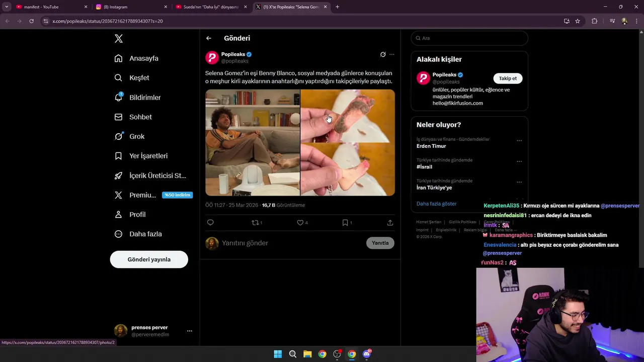The image size is (644, 362).
Task: Click share icon under the post
Action: (x=390, y=223)
